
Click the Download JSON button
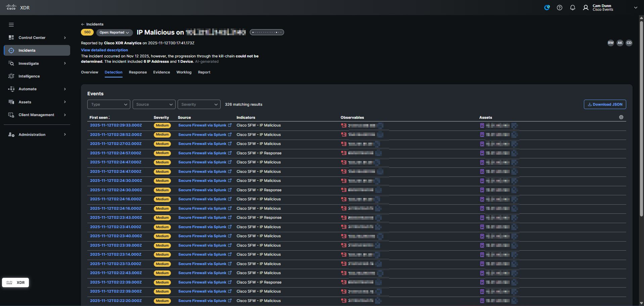(x=605, y=104)
